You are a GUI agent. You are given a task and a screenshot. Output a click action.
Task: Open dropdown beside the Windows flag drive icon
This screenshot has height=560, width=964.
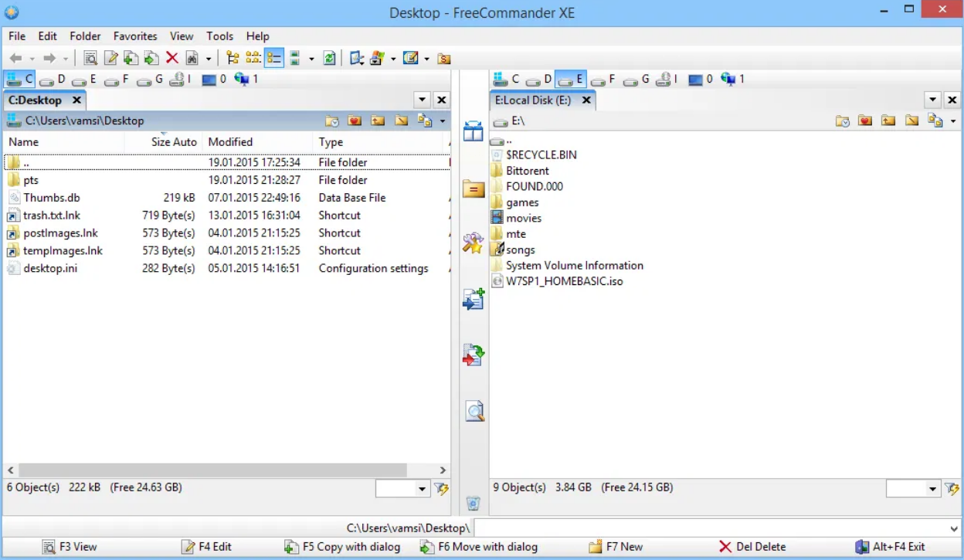coord(393,59)
